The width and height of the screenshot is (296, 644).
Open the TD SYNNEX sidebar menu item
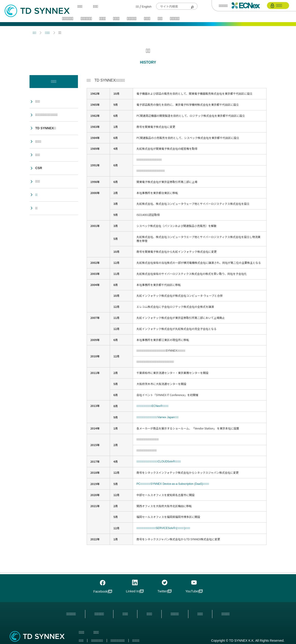53,128
